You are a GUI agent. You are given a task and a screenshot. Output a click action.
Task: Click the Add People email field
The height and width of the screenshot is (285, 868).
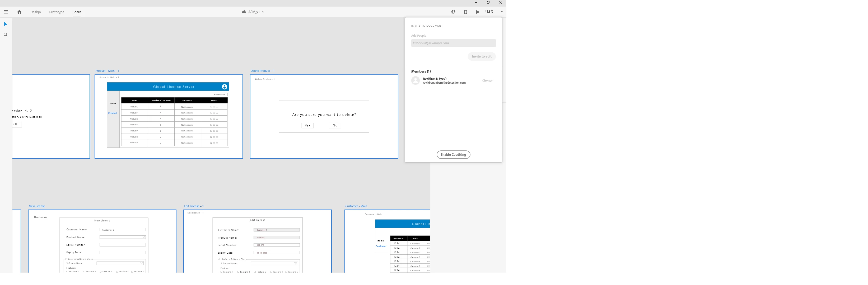(453, 43)
